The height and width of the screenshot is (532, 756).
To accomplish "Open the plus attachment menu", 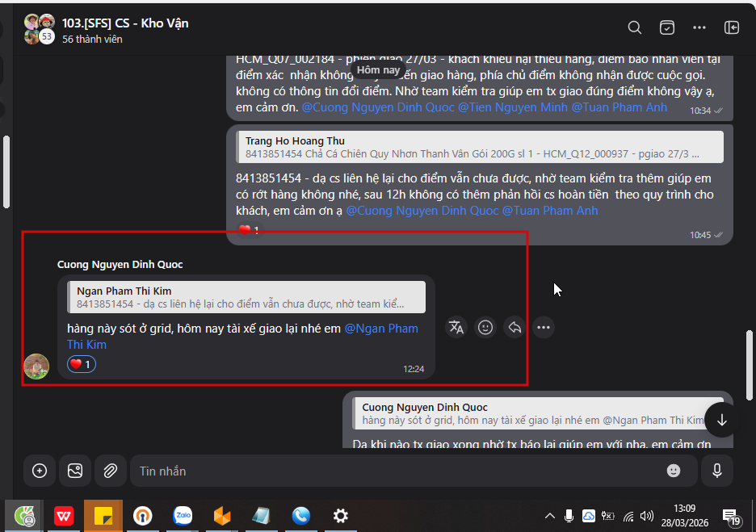I will pyautogui.click(x=40, y=471).
